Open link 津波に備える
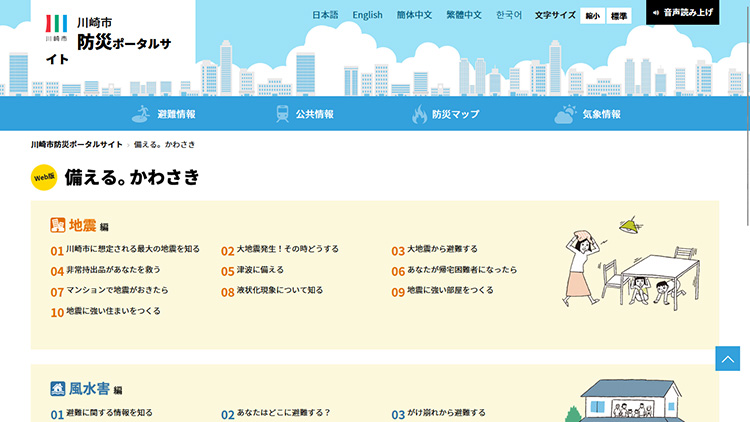This screenshot has height=422, width=750. (260, 270)
